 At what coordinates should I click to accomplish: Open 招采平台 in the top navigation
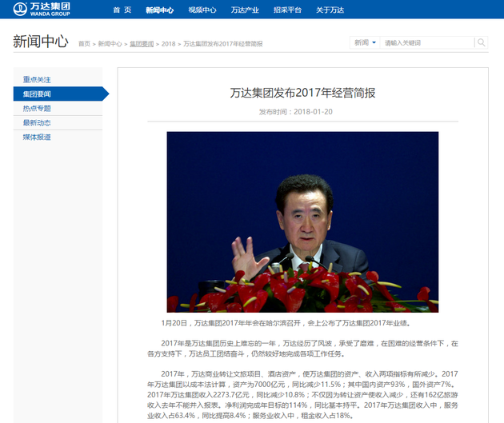click(x=287, y=10)
